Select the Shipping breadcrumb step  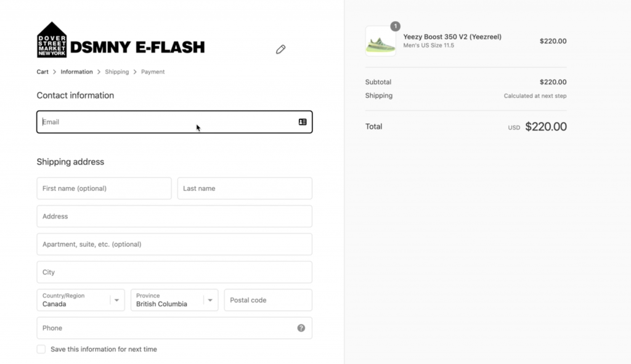click(x=116, y=71)
